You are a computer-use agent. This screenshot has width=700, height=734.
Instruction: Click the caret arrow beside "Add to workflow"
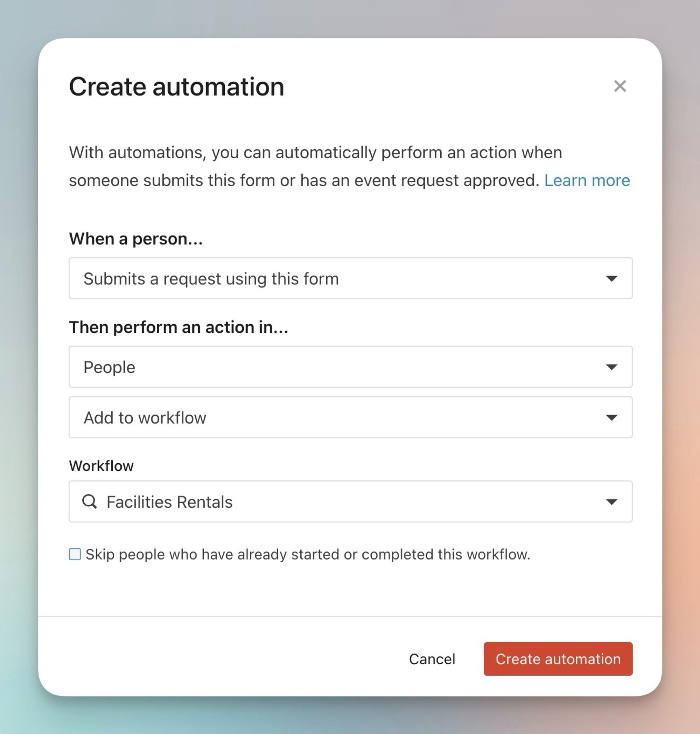611,417
